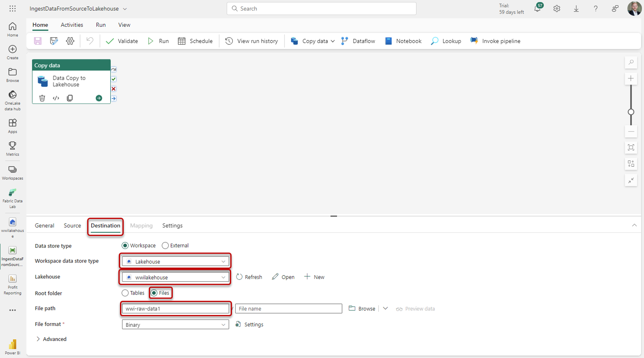
Task: Search the canvas with magnifier icon
Action: (631, 62)
